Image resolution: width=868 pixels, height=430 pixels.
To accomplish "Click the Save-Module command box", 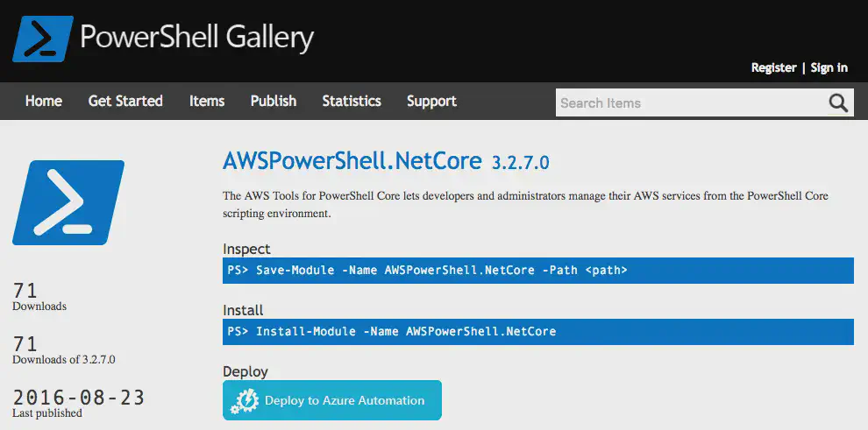I will pos(537,271).
